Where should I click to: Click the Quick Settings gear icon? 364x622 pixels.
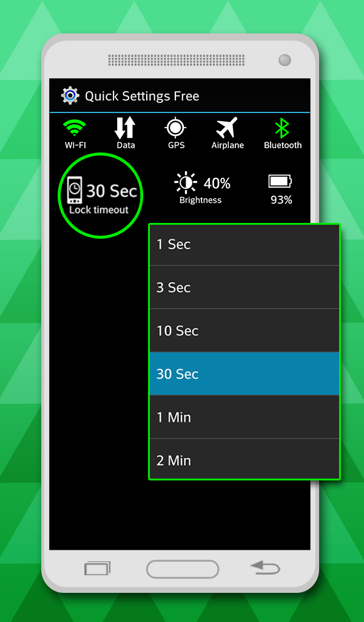coord(70,95)
